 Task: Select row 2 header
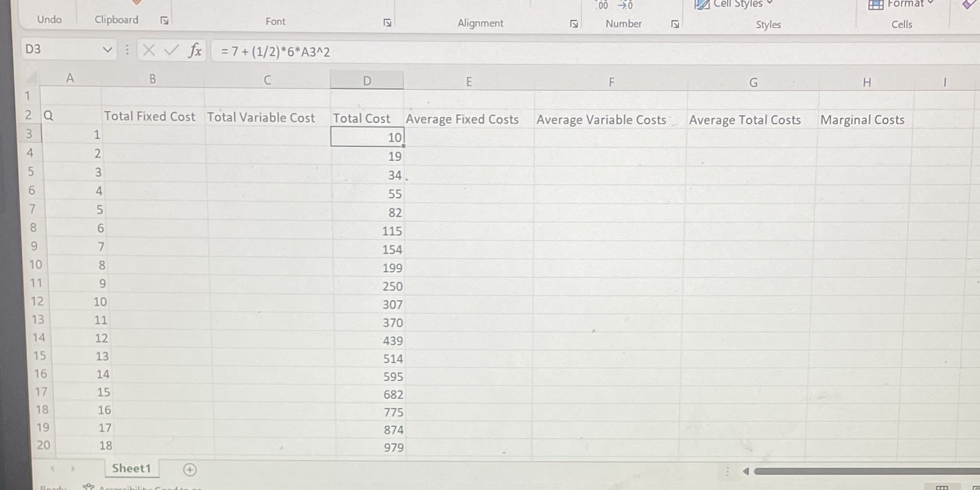coord(28,115)
